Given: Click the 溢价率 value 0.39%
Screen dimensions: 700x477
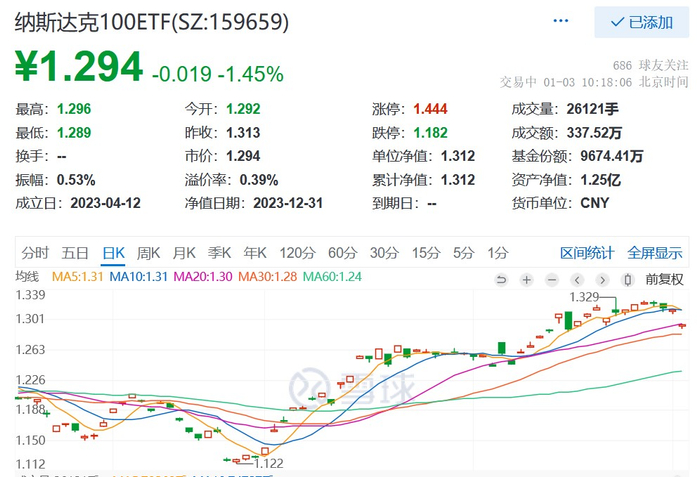Looking at the screenshot, I should click(259, 180).
